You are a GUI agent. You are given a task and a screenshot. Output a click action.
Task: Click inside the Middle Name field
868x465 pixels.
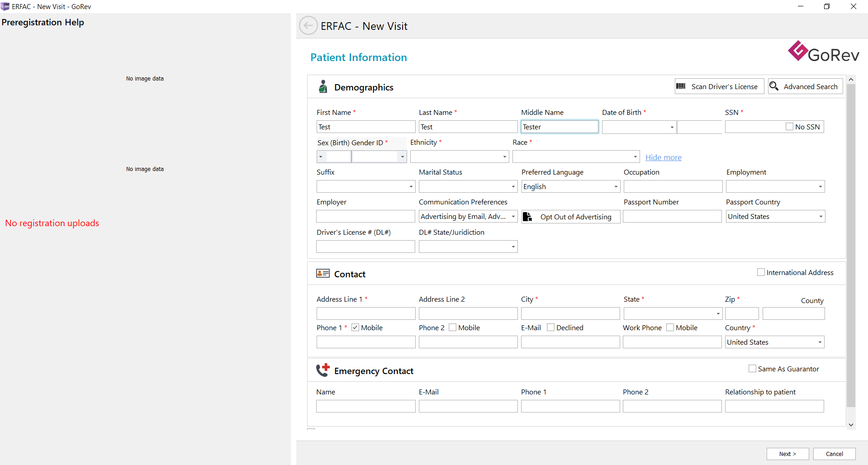click(560, 127)
